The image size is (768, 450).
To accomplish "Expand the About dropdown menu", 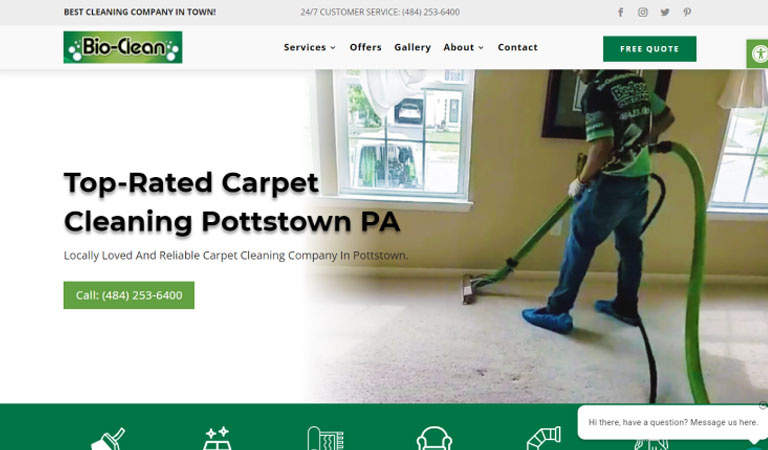I will [463, 47].
